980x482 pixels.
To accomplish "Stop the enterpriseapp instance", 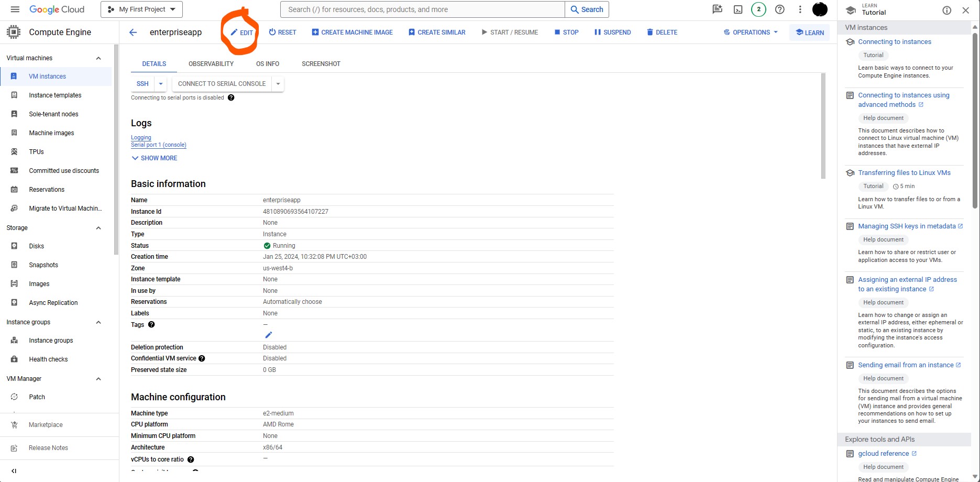I will pos(566,32).
